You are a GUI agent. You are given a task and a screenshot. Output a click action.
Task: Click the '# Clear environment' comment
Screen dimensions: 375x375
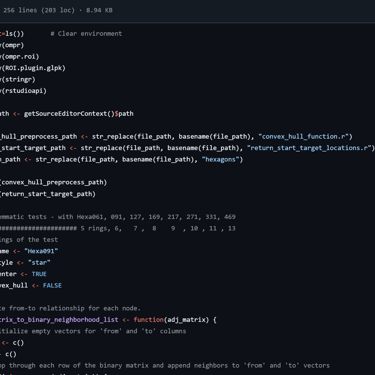[x=86, y=34]
